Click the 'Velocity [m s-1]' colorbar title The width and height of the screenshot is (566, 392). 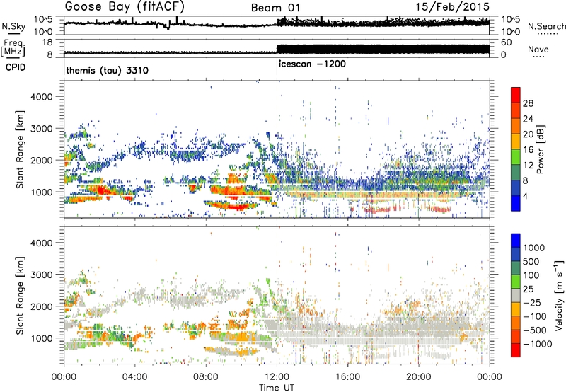click(x=559, y=295)
